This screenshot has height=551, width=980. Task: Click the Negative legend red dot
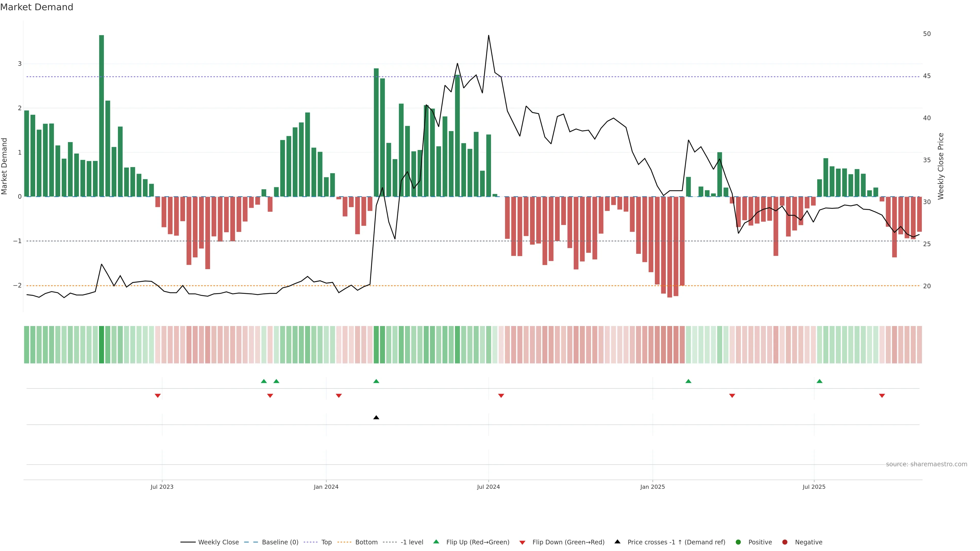tap(785, 542)
